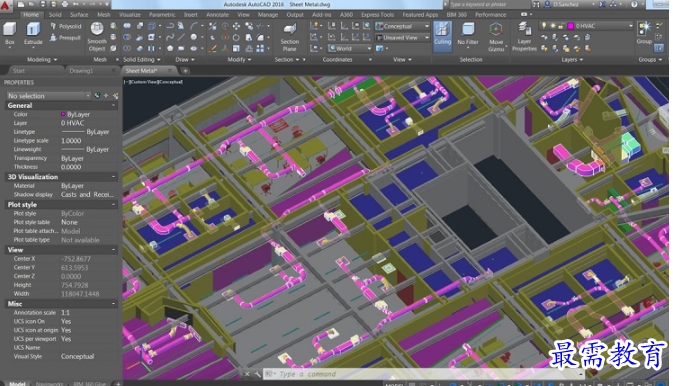Click the Undo arrow in quick access toolbar
This screenshot has height=386, width=673.
point(76,4)
